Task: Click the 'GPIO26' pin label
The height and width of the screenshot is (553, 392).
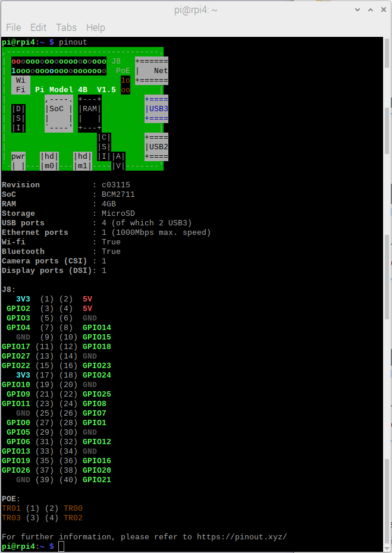Action: point(16,470)
